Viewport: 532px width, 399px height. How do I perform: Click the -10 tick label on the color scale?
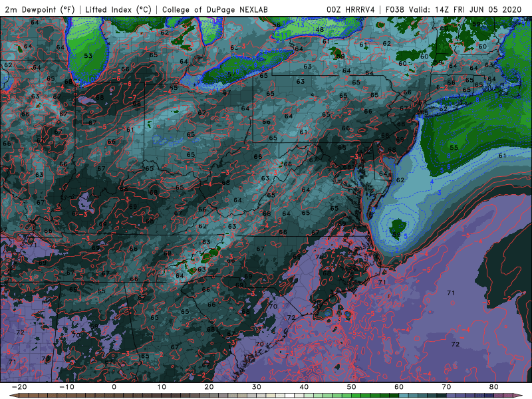coord(66,387)
